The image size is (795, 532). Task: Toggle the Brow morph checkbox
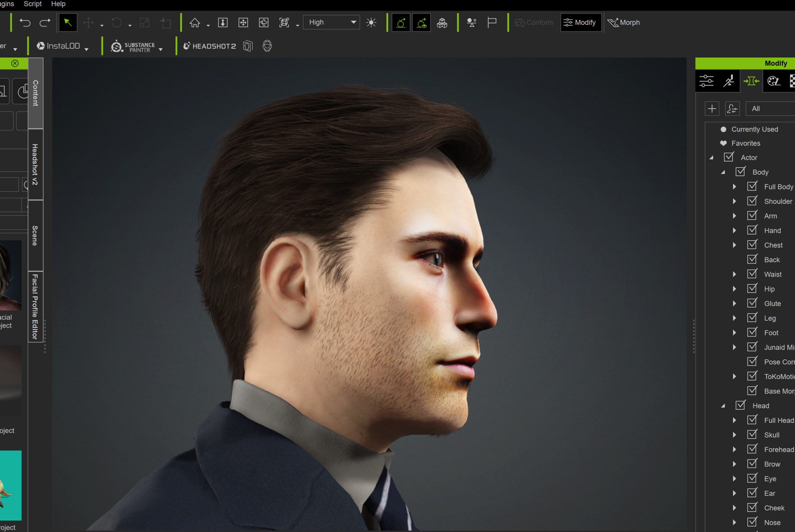pos(752,464)
